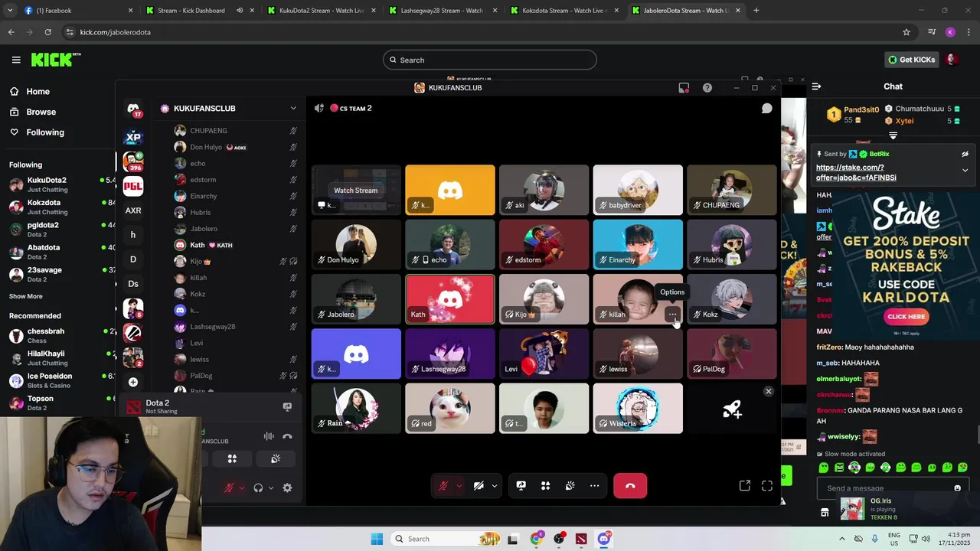Screen dimensions: 980x551
Task: Hang up with the red disconnect button
Action: 630,486
